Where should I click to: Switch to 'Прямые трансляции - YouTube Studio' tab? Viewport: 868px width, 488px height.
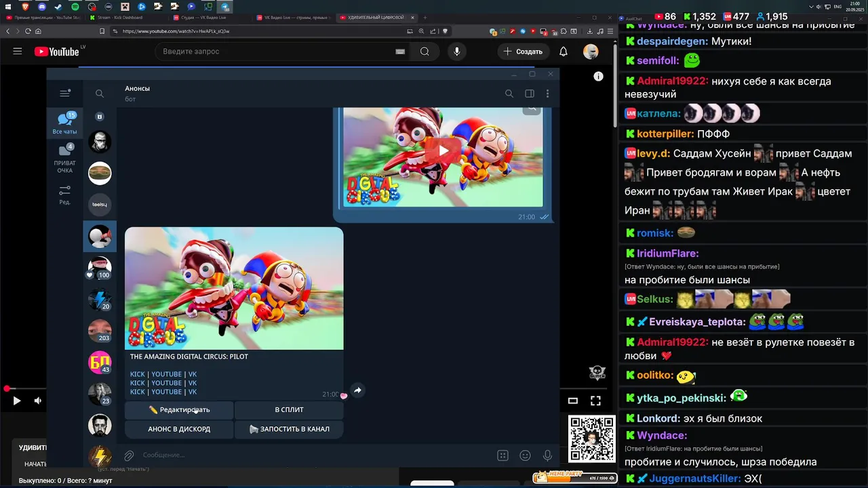tap(44, 18)
